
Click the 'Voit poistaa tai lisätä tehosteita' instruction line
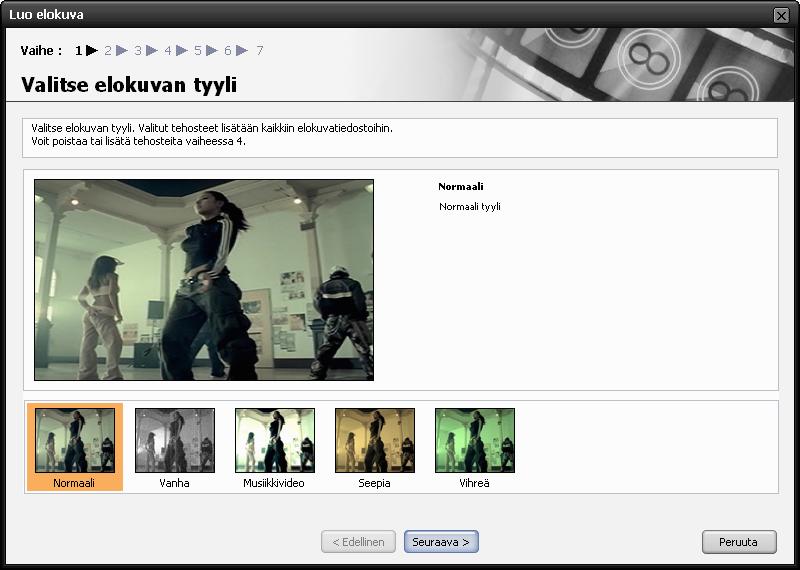[138, 141]
